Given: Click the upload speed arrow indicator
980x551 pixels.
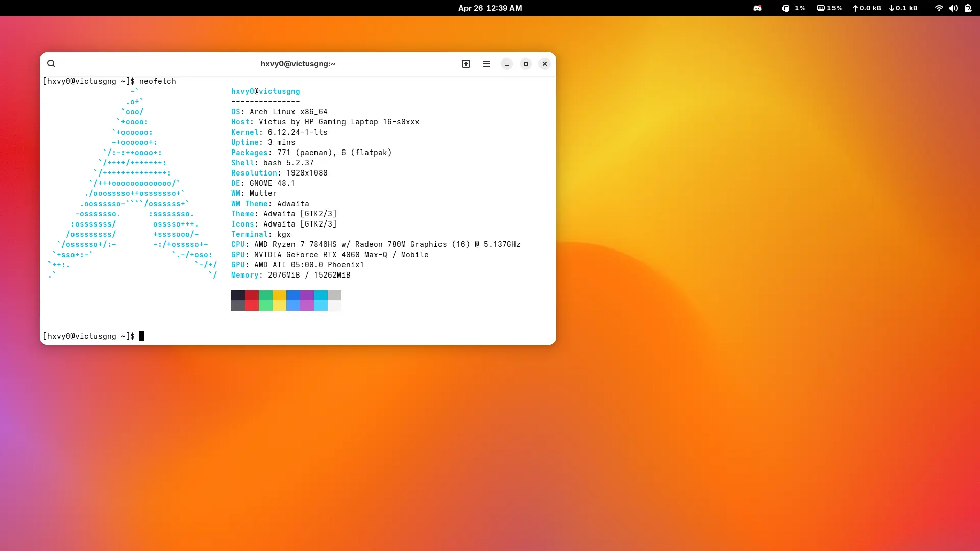Looking at the screenshot, I should tap(855, 8).
